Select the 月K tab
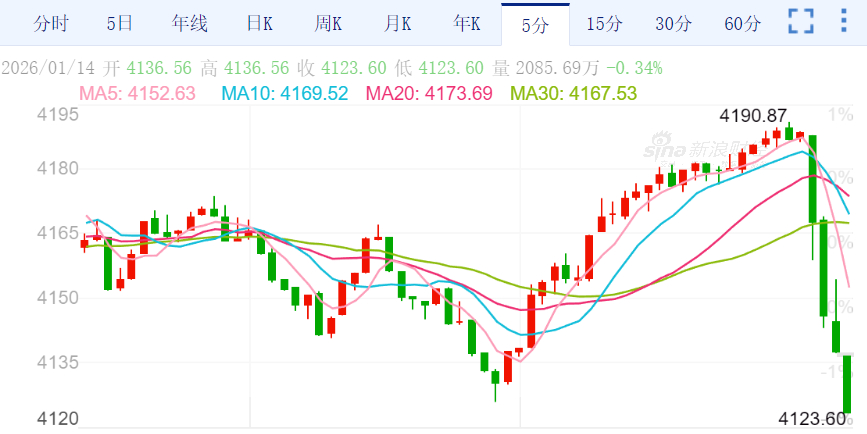 click(398, 24)
